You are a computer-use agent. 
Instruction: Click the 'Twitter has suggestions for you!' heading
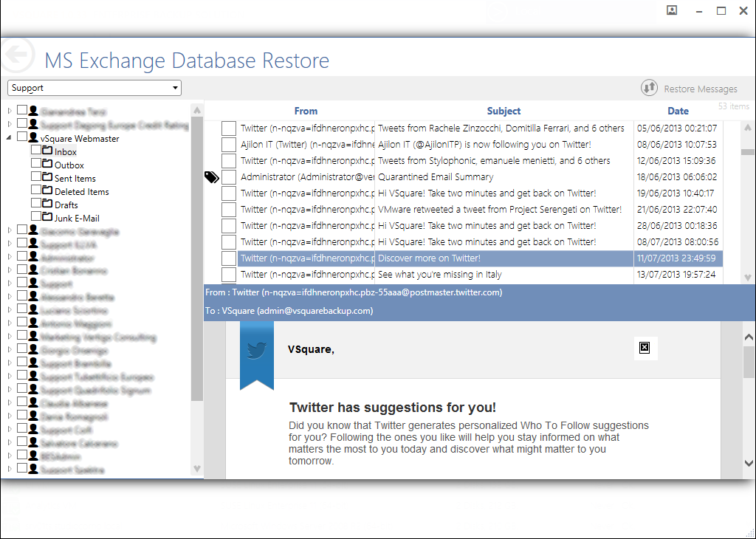[393, 408]
